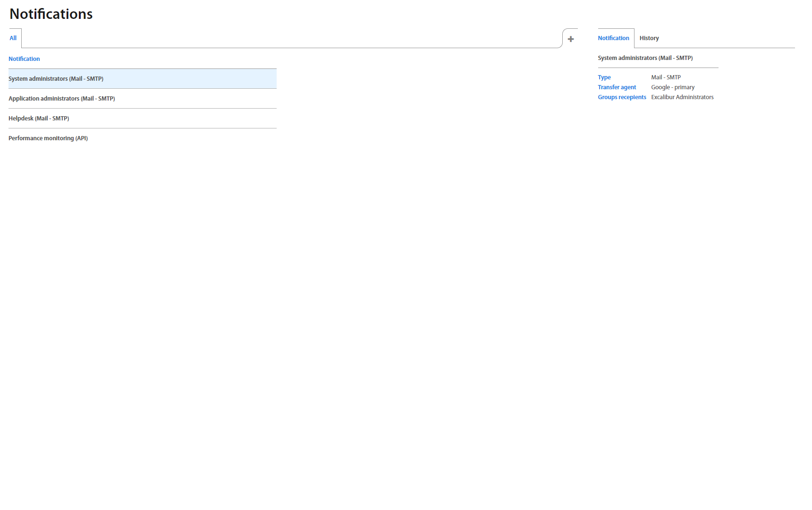Click the details panel title System administrators
812x510 pixels.
(645, 58)
